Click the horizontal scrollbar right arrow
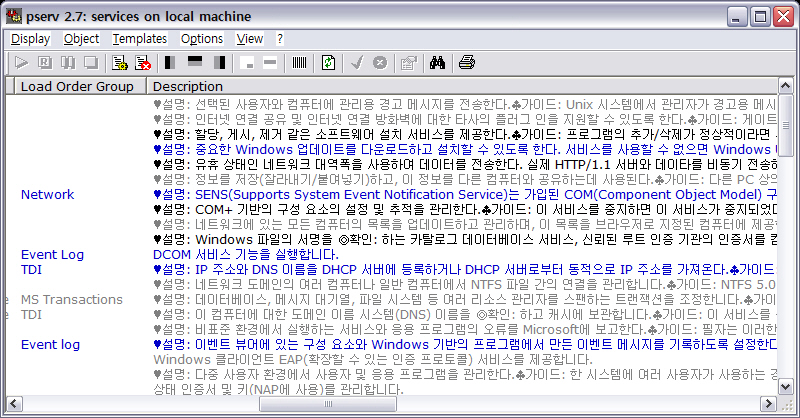 coord(768,404)
